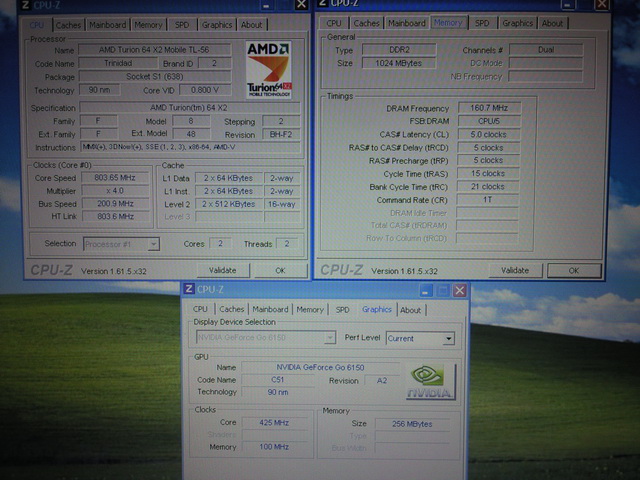Screen dimensions: 640x480
Task: Click the Code Name value Trinidad
Action: [118, 63]
